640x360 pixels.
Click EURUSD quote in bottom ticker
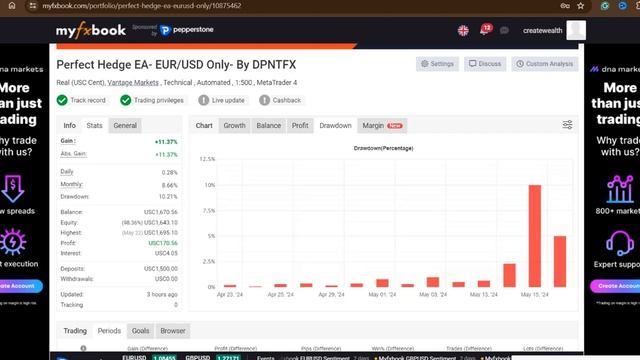149,357
